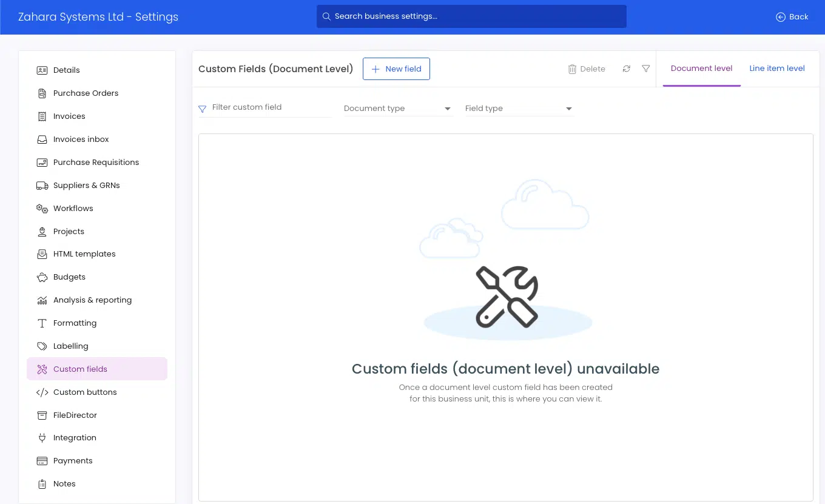Click the back arrow circle icon
This screenshot has height=504, width=825.
[781, 17]
